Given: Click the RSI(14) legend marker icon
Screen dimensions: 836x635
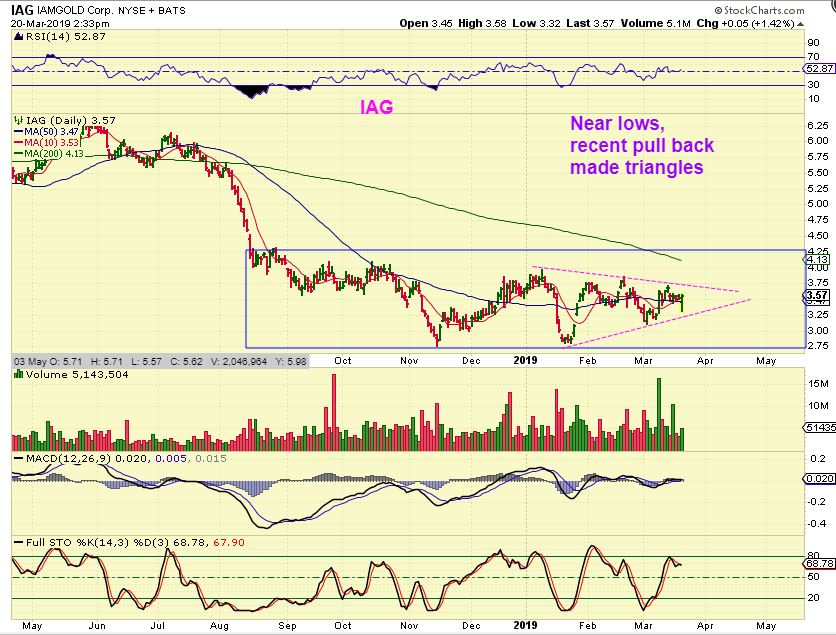Looking at the screenshot, I should [x=18, y=36].
